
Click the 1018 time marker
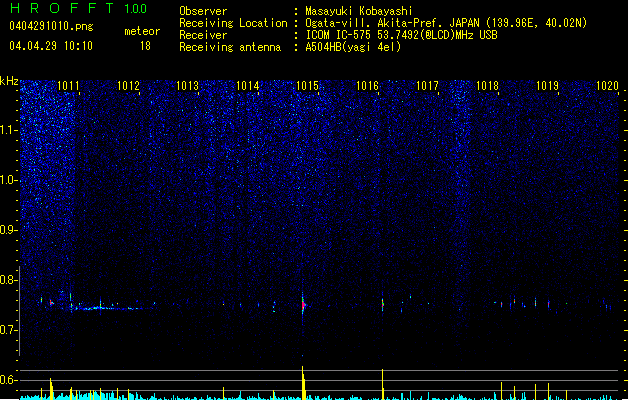click(x=487, y=86)
